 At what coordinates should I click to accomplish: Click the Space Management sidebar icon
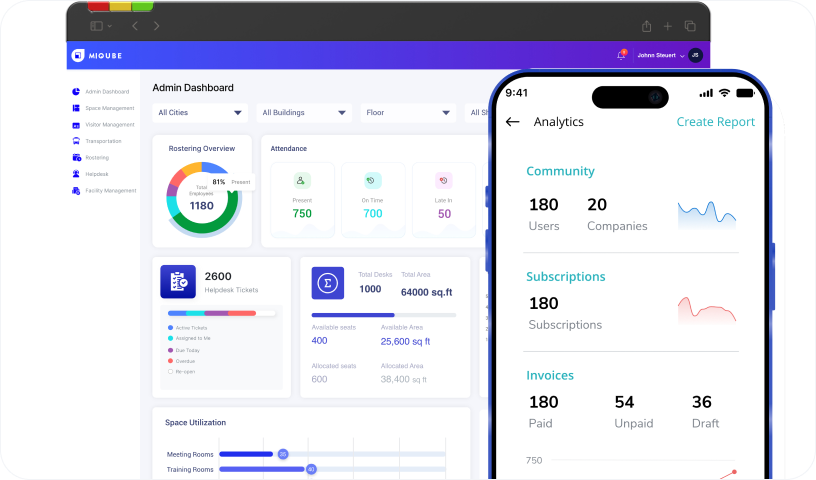[x=76, y=108]
